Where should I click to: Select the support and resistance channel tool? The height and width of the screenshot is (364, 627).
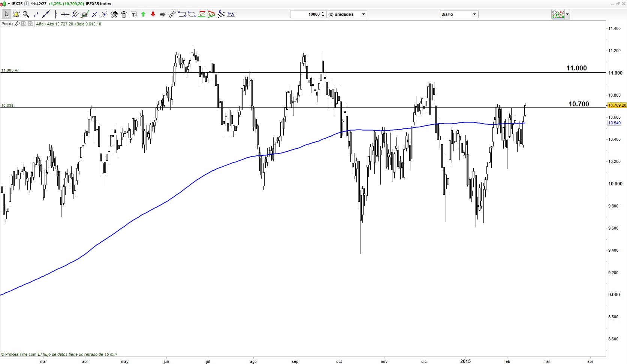(x=202, y=14)
